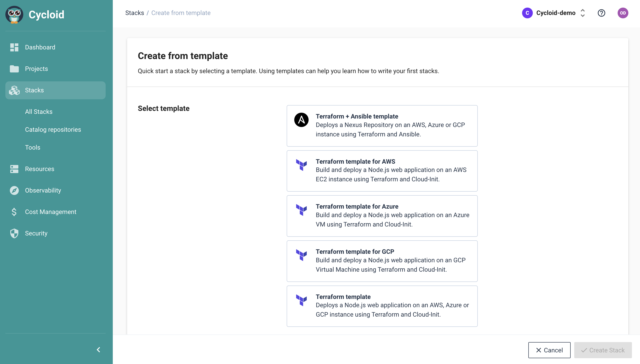Open Resources section
The image size is (640, 364).
pyautogui.click(x=55, y=169)
